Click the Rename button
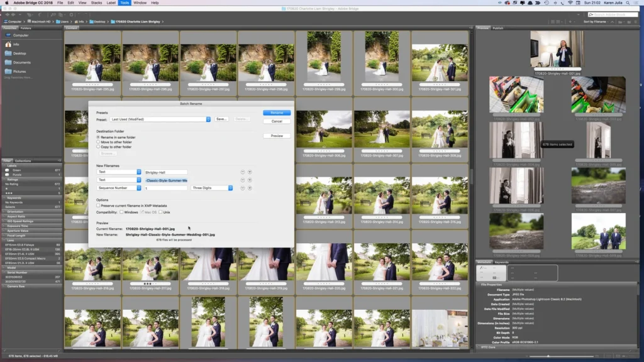644x362 pixels. [277, 112]
